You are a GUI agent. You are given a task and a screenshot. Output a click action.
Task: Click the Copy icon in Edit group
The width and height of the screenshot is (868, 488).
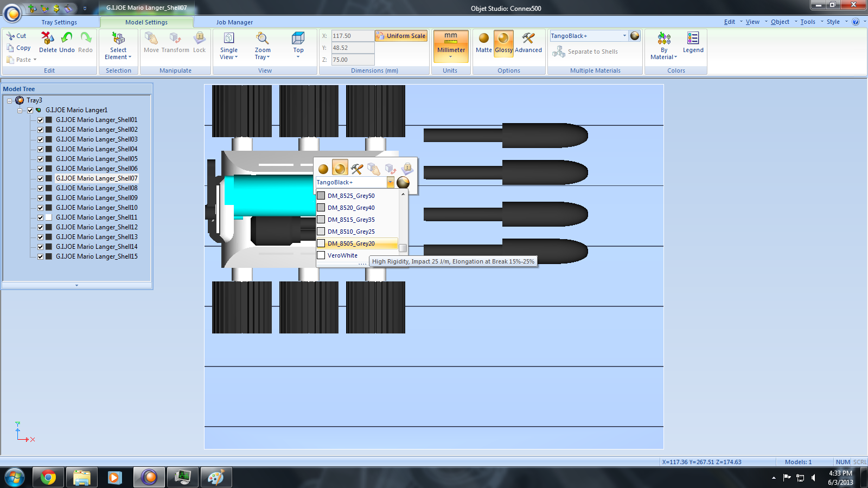(x=10, y=48)
